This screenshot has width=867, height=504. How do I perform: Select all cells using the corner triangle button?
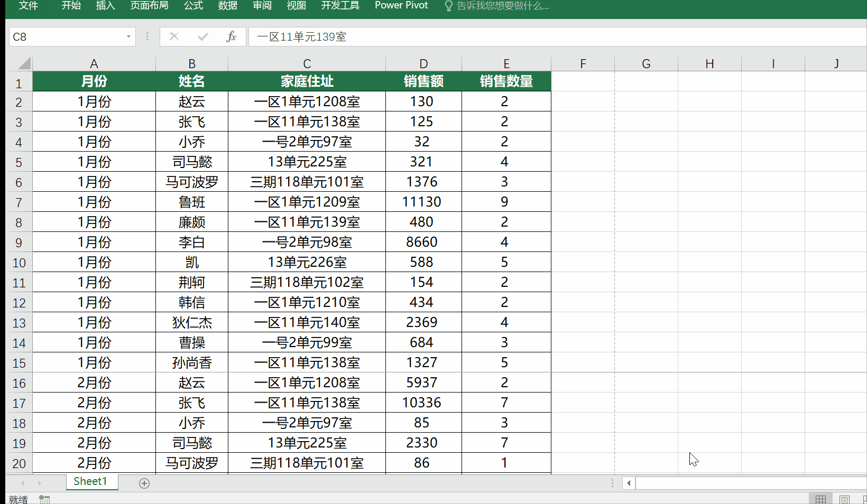click(22, 63)
